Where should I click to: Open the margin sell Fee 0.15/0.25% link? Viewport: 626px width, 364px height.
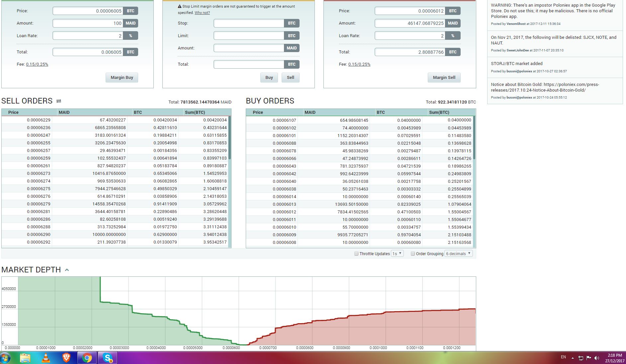[x=359, y=64]
